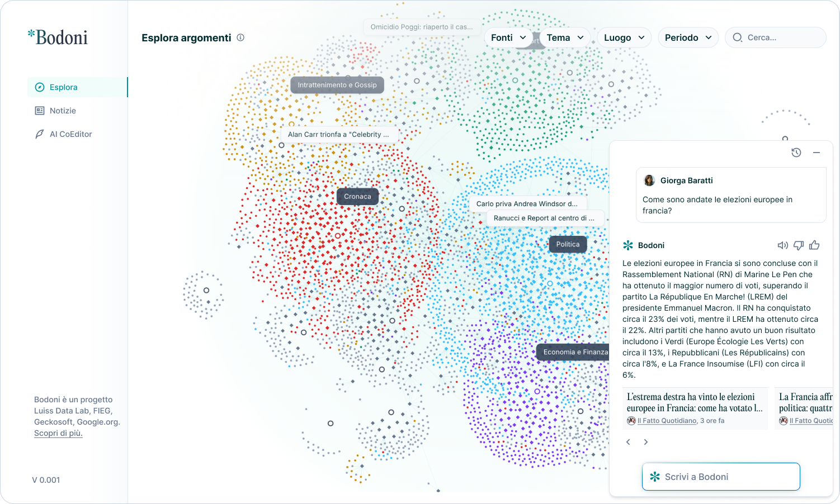Open the Luogo filter dropdown

click(x=624, y=37)
